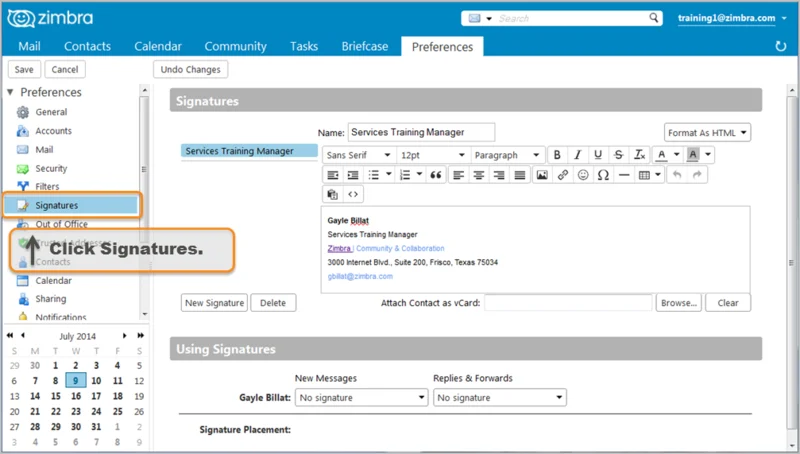Center align the signature text

pyautogui.click(x=479, y=175)
